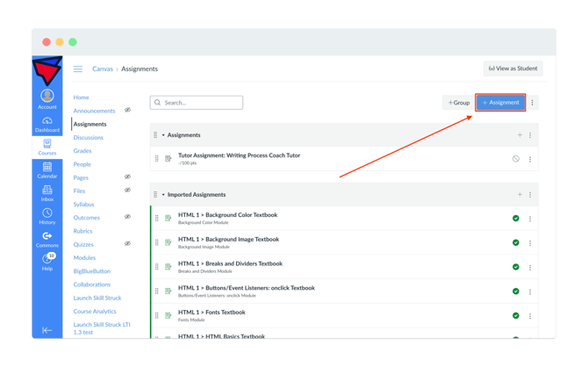Open Rubrics in the course menu

[x=82, y=231]
